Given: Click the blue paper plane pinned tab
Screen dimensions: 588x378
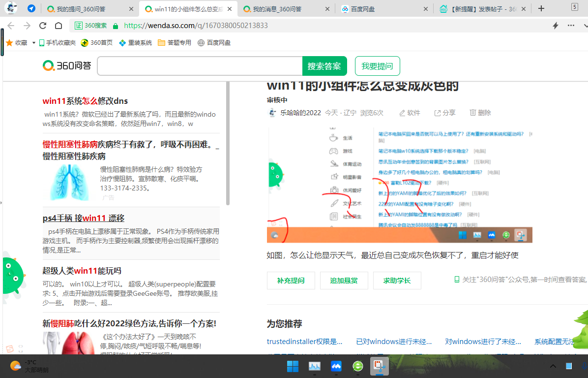Looking at the screenshot, I should [31, 8].
